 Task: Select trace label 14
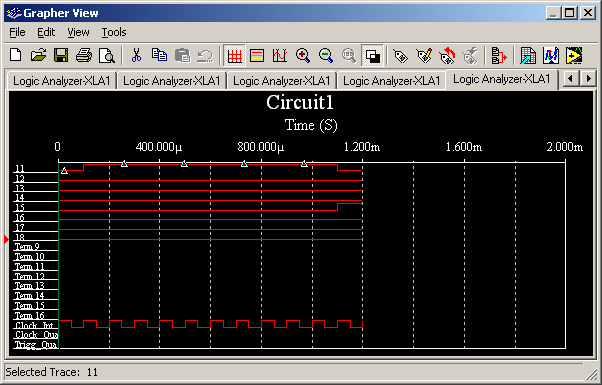pos(20,198)
